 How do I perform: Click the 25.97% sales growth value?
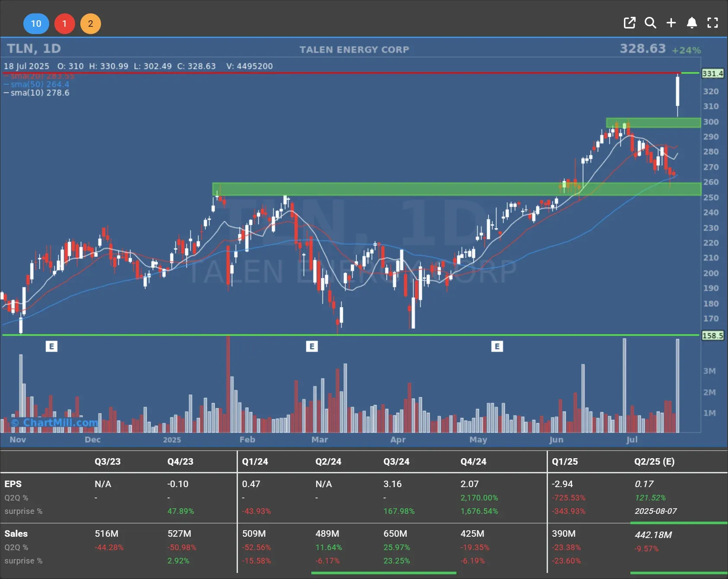point(397,547)
